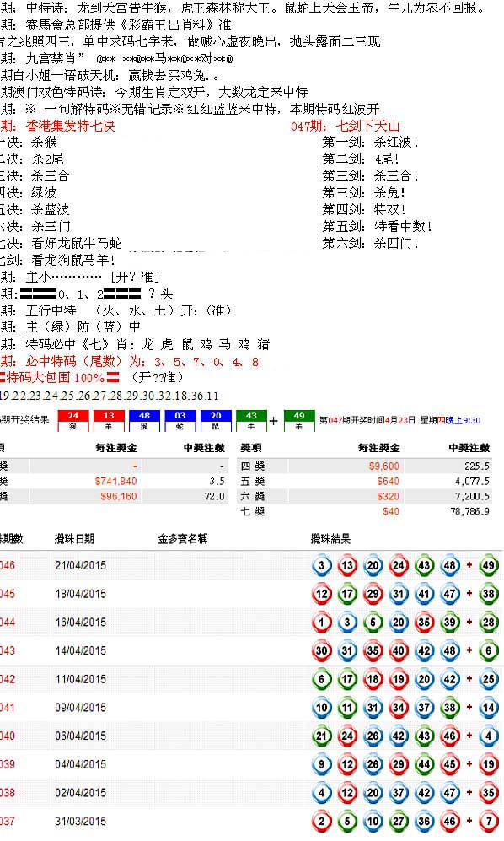
Task: Click the 攪珠結果 column header
Action: 331,538
